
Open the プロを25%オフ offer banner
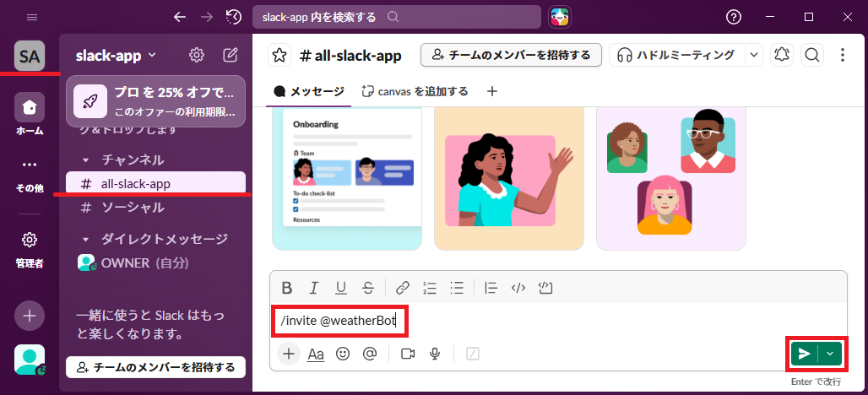[x=155, y=100]
